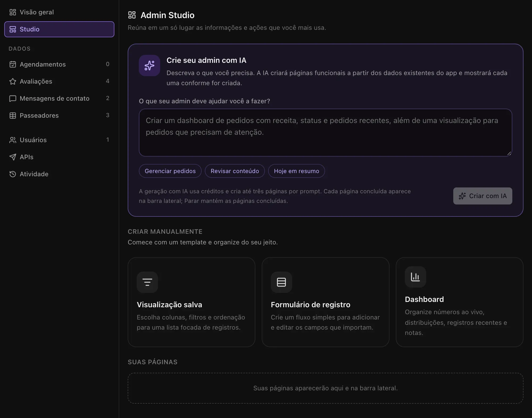Image resolution: width=532 pixels, height=418 pixels.
Task: Click the Studio layout icon in sidebar
Action: pos(13,29)
